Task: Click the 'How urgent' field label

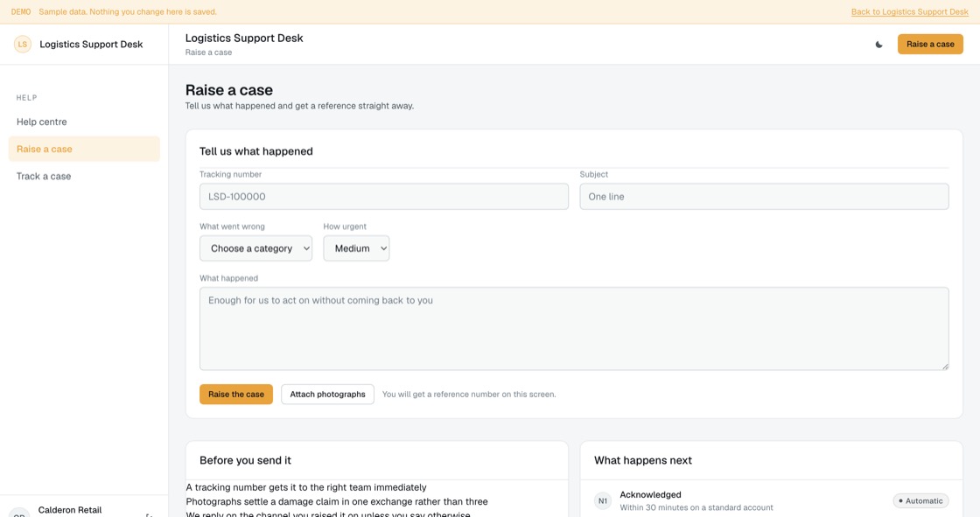Action: [x=345, y=227]
